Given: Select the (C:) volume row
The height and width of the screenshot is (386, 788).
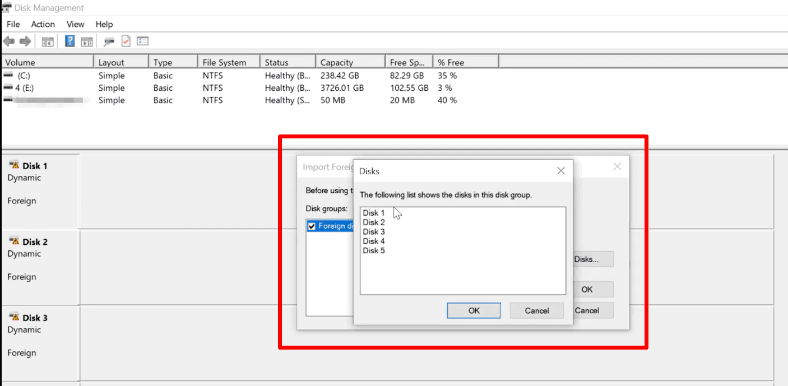Looking at the screenshot, I should [x=249, y=76].
